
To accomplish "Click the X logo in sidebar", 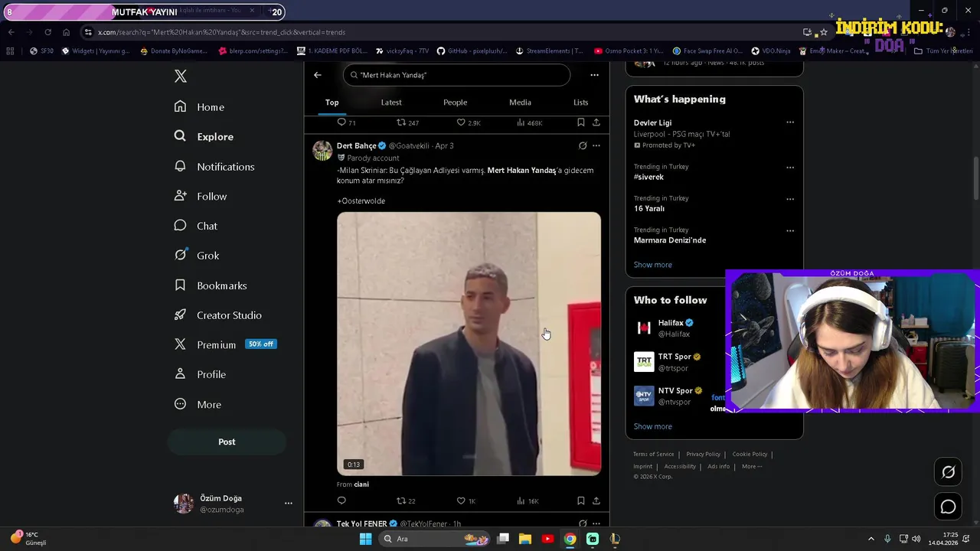I will tap(181, 76).
